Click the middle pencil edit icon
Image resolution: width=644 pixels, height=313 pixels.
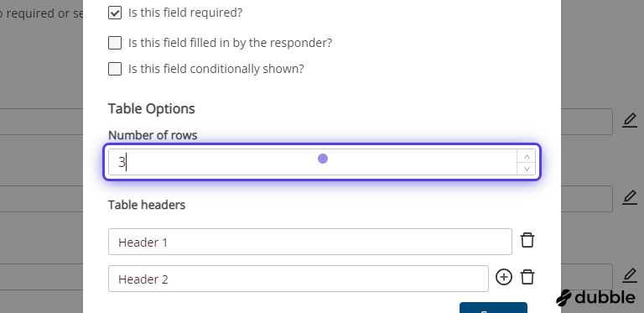click(629, 198)
